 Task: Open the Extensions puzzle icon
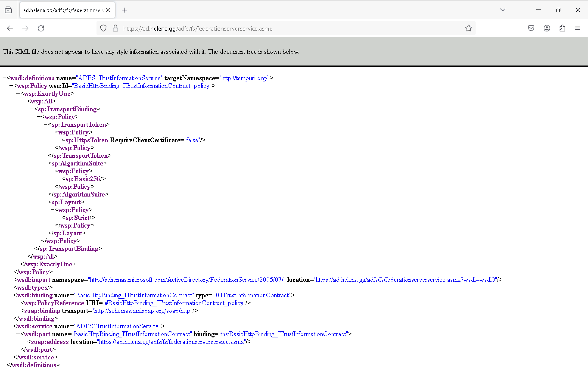point(562,28)
